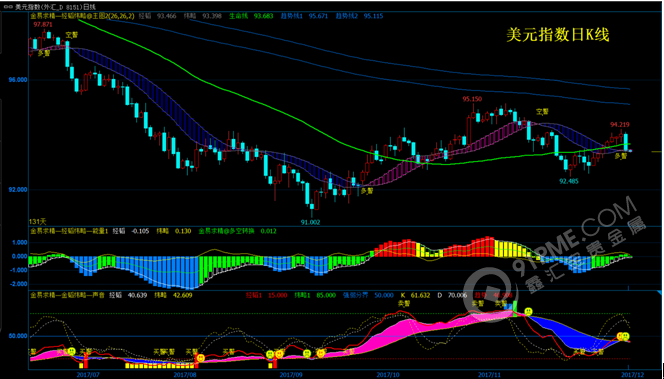Click the 空暂 signal below 95.150 peak
The width and height of the screenshot is (664, 379).
pyautogui.click(x=542, y=112)
